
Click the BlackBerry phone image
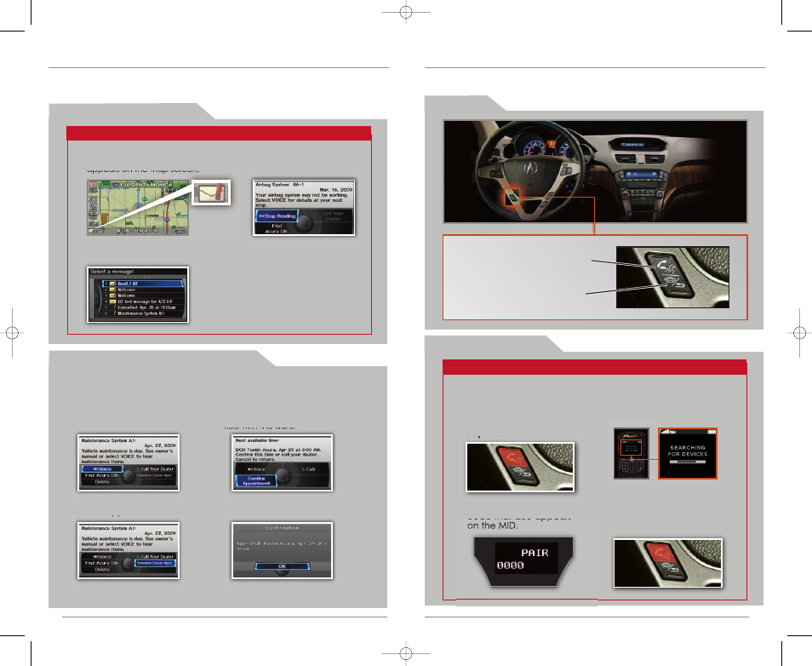(632, 453)
